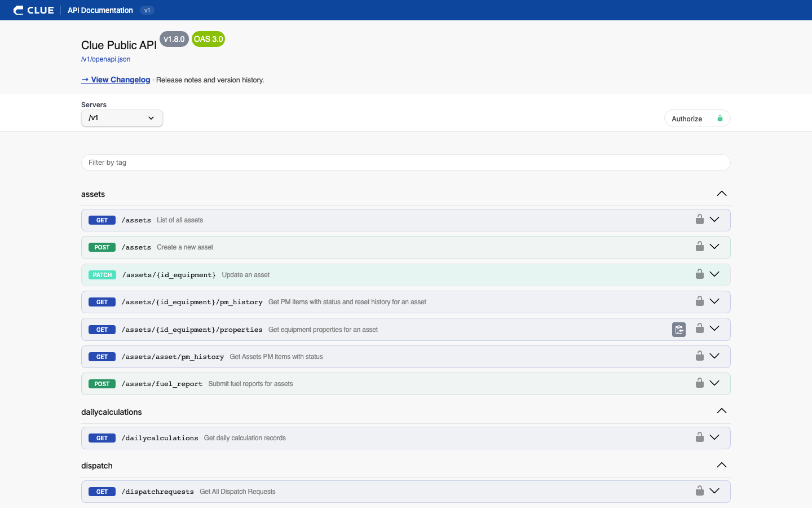
Task: Expand the /assets/fuel_report chevron
Action: point(714,383)
